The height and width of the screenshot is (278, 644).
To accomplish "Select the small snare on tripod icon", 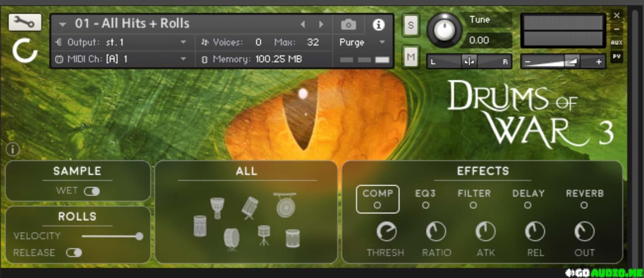I will (264, 236).
